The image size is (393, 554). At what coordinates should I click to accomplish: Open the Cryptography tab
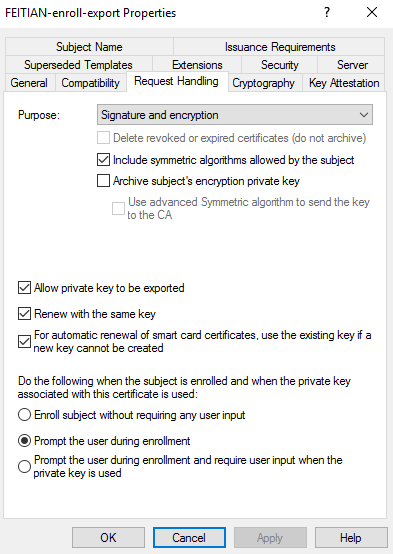point(263,83)
